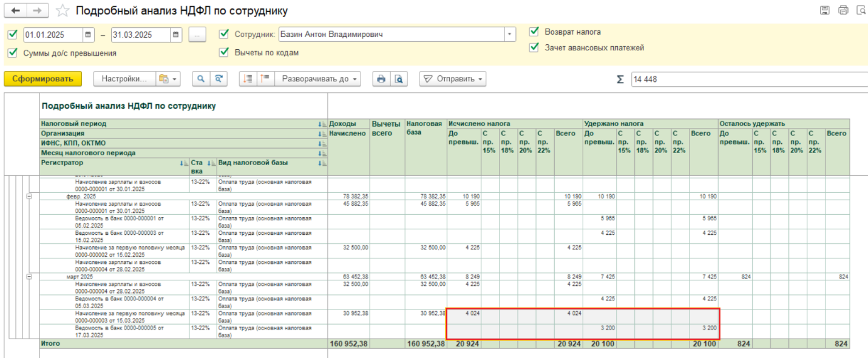868x358 pixels.
Task: Disable the Вычеты по кодам checkbox
Action: 224,53
